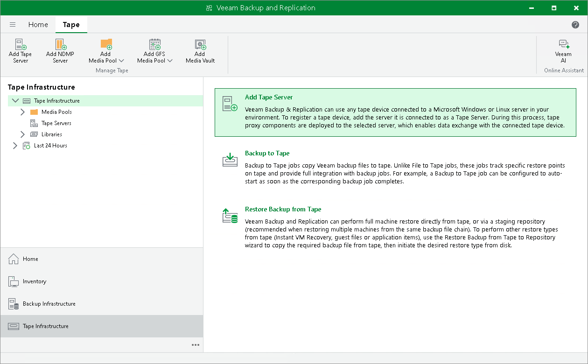Launch Veeam AI online assistant
588x364 pixels.
pos(564,50)
